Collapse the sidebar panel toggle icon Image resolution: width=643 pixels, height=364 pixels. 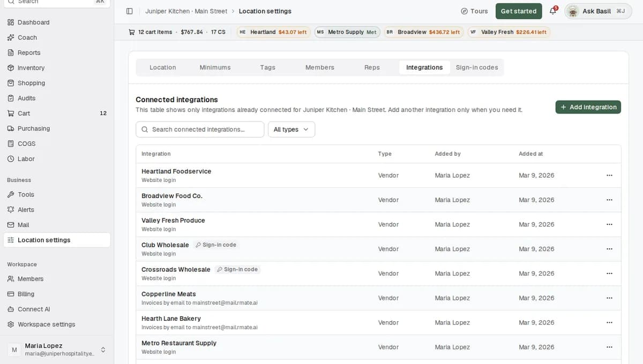click(129, 11)
